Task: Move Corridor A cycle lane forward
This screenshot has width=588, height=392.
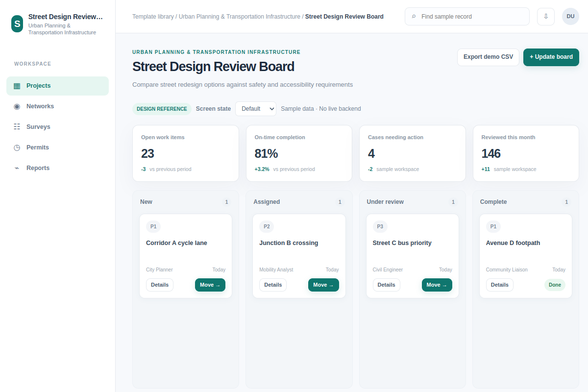Action: click(x=210, y=285)
